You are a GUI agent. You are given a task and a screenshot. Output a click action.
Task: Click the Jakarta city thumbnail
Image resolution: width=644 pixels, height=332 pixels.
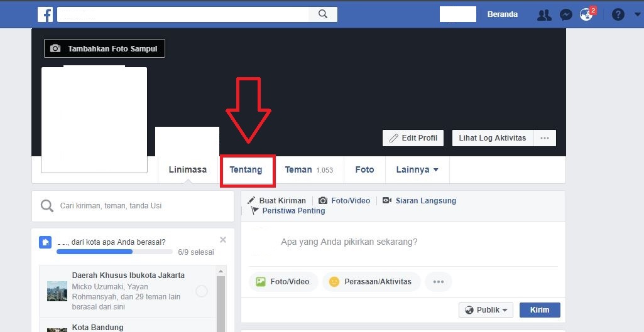click(57, 291)
